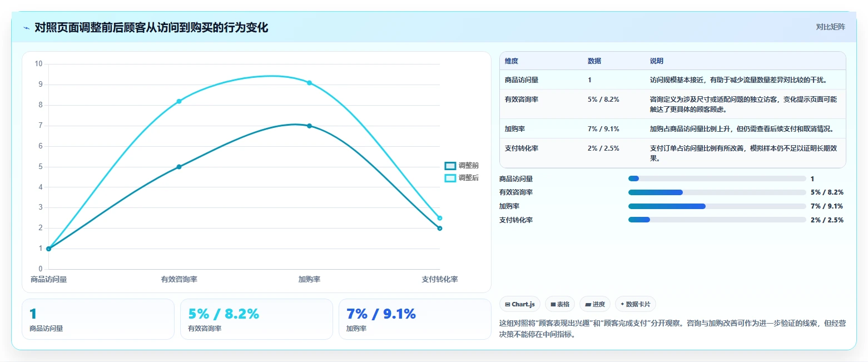Open the 5% / 8.2% 有效咨询率 card
This screenshot has height=362, width=868.
pos(256,319)
